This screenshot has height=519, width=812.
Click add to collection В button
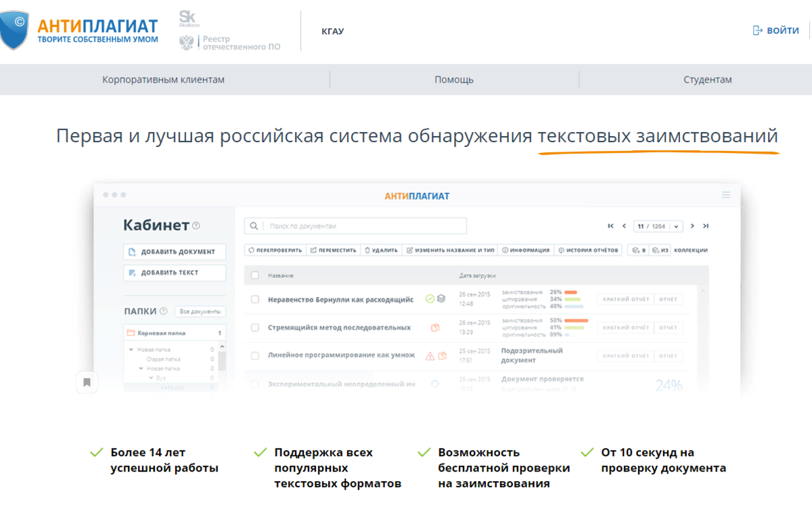[x=639, y=250]
